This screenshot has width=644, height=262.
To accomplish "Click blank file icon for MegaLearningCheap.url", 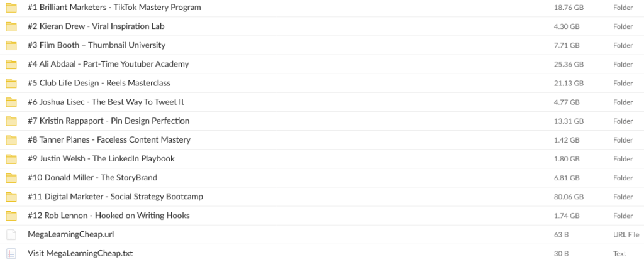I will tap(11, 234).
